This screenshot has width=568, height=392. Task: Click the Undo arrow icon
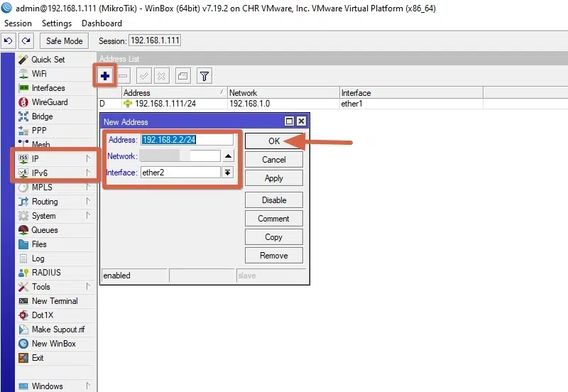(9, 41)
